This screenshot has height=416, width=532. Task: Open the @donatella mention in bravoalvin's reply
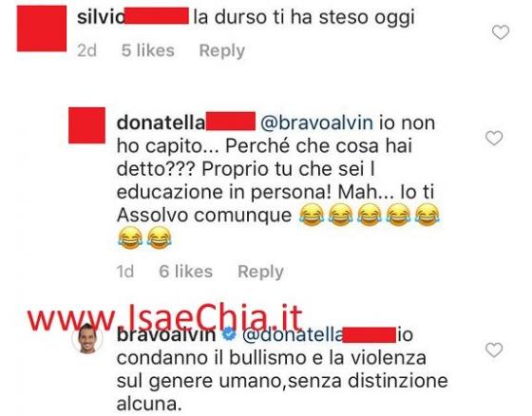pyautogui.click(x=319, y=334)
